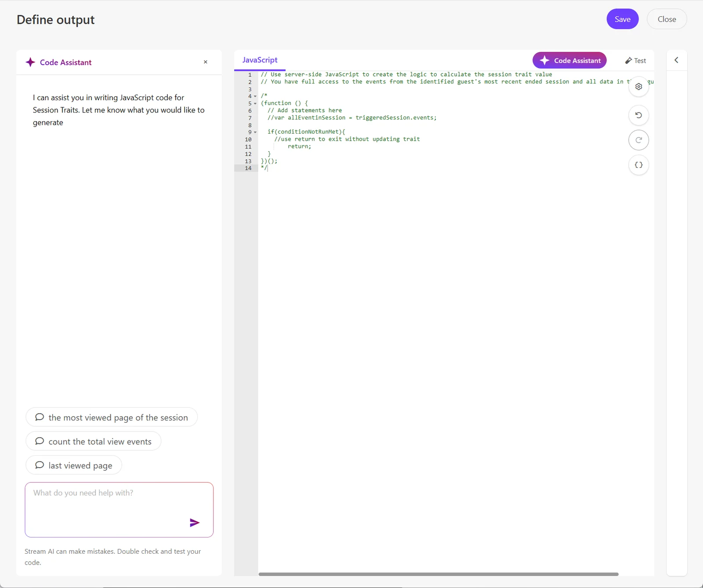This screenshot has width=703, height=588.
Task: Click the Save button
Action: [x=622, y=19]
